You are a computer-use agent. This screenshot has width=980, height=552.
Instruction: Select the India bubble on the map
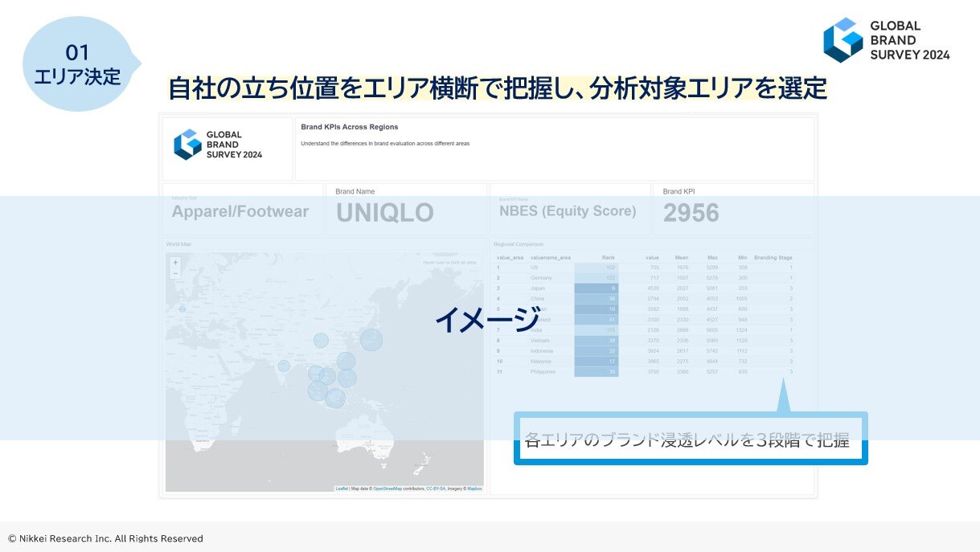click(x=284, y=366)
